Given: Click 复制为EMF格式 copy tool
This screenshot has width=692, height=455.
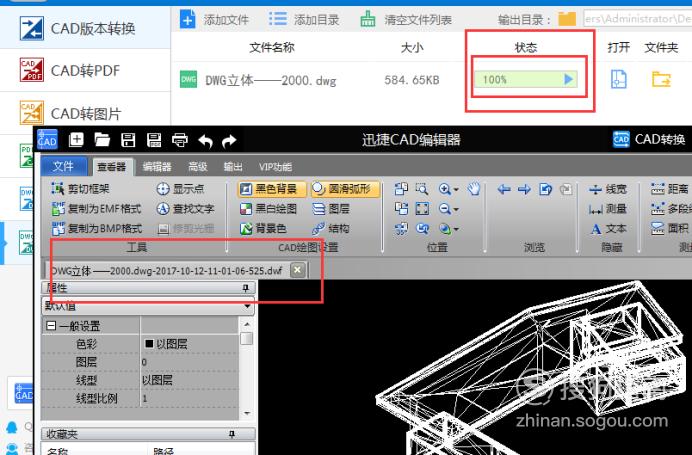Looking at the screenshot, I should 97,209.
